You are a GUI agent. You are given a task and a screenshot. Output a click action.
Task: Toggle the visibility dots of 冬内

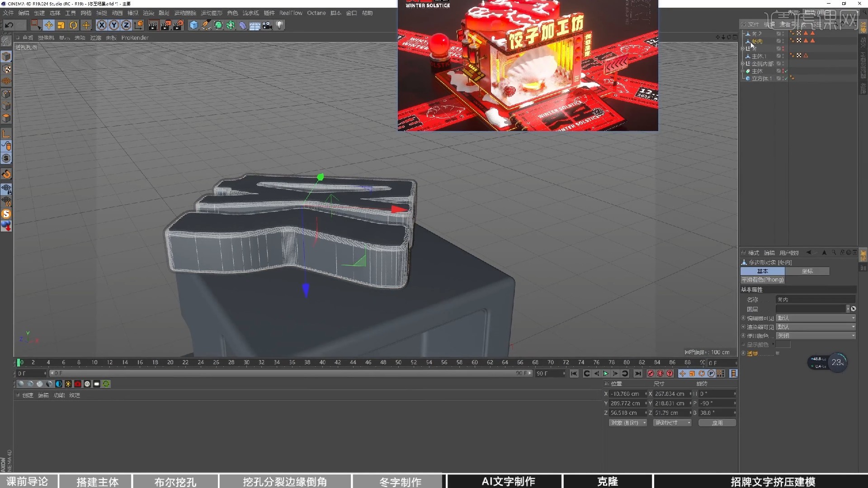[x=783, y=41]
